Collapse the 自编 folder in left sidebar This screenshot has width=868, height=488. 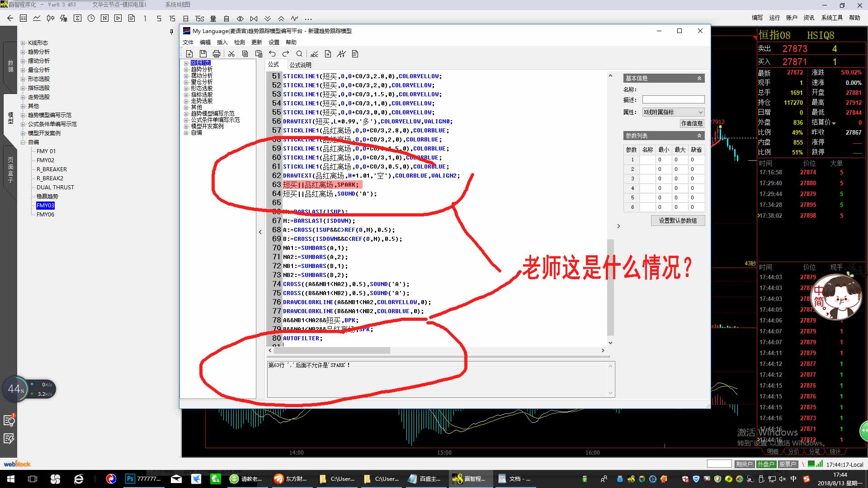click(x=23, y=142)
